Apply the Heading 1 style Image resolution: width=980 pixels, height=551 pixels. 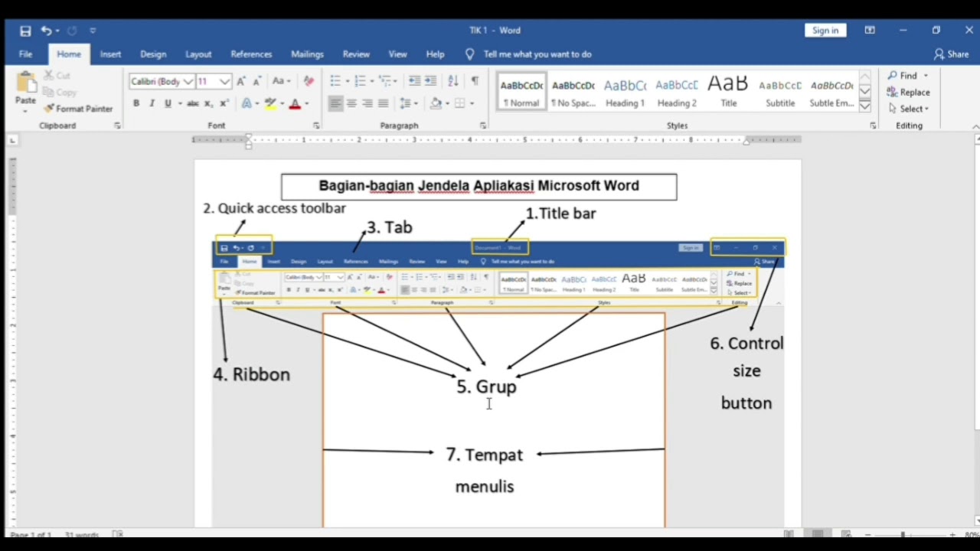pos(625,93)
